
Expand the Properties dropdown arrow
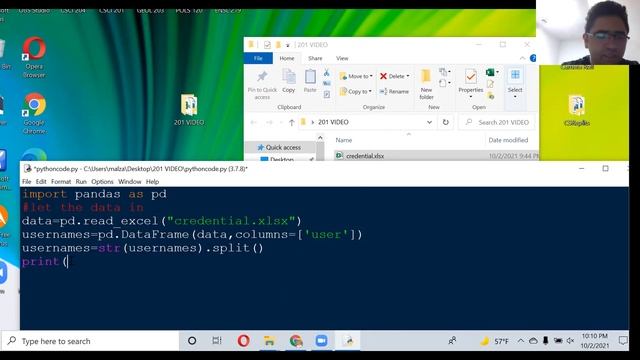471,97
